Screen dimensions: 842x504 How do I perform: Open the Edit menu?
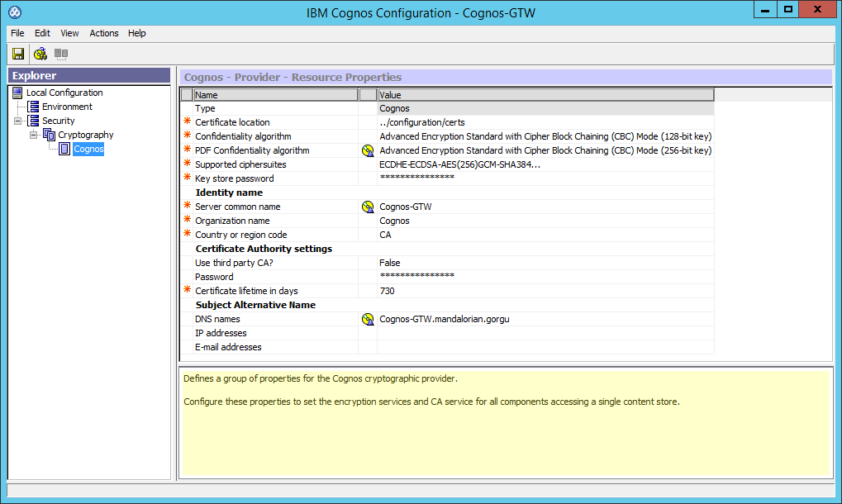[x=42, y=33]
